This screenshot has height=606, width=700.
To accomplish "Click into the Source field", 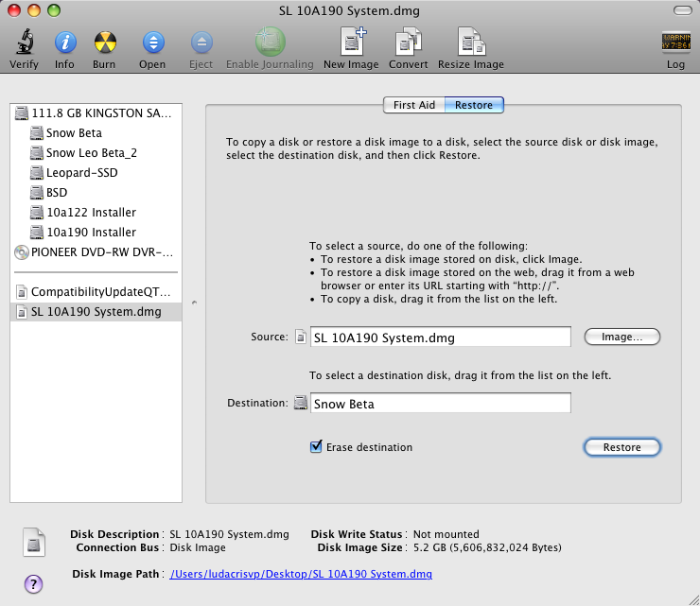I will (441, 337).
